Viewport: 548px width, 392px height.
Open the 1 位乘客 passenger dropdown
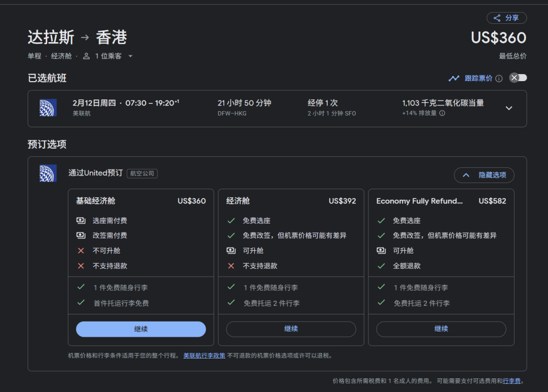tap(130, 56)
